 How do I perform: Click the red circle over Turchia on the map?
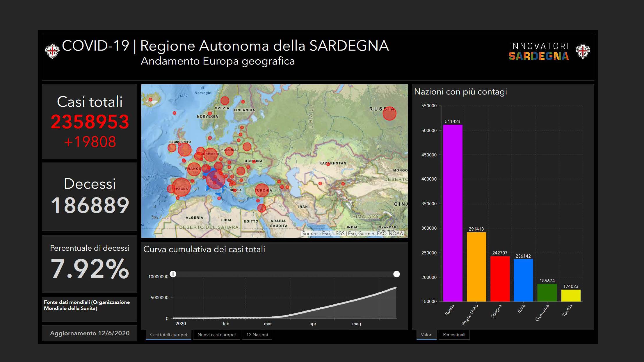click(x=261, y=190)
